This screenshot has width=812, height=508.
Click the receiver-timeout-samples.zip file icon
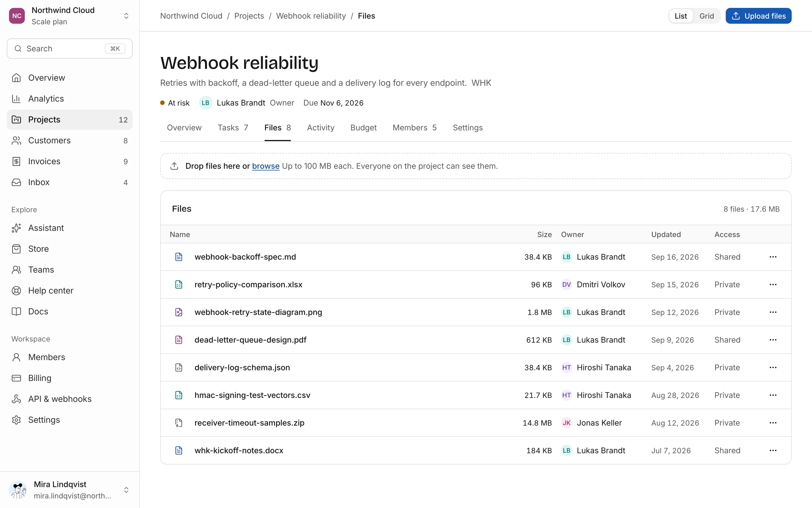click(x=179, y=423)
